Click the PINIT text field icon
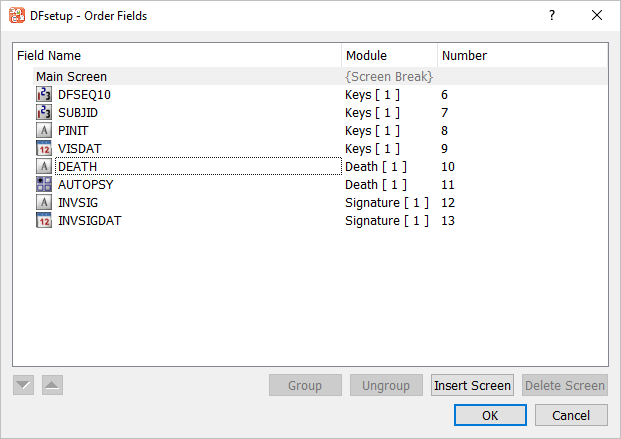 pos(44,131)
